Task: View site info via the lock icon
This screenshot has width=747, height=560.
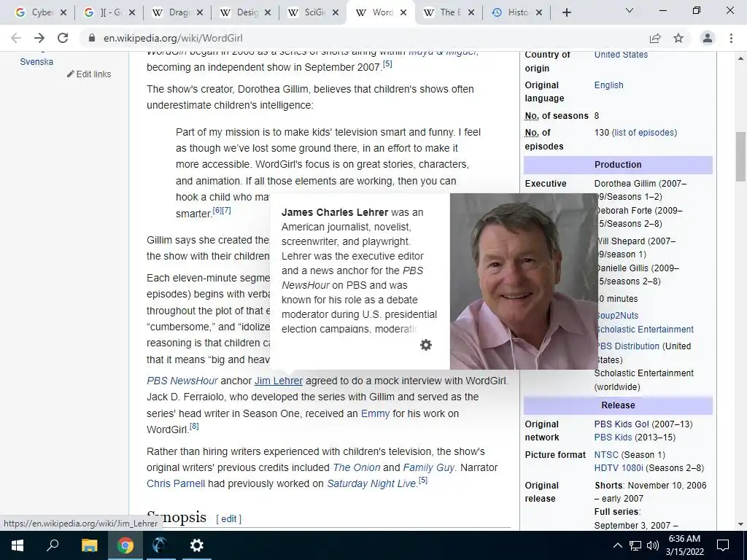Action: click(x=92, y=38)
